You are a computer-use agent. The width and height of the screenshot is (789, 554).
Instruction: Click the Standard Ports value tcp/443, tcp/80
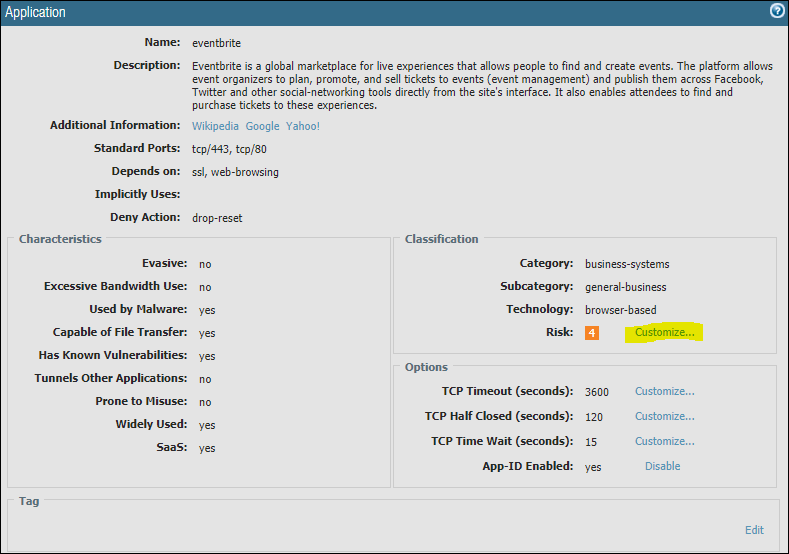click(x=229, y=149)
